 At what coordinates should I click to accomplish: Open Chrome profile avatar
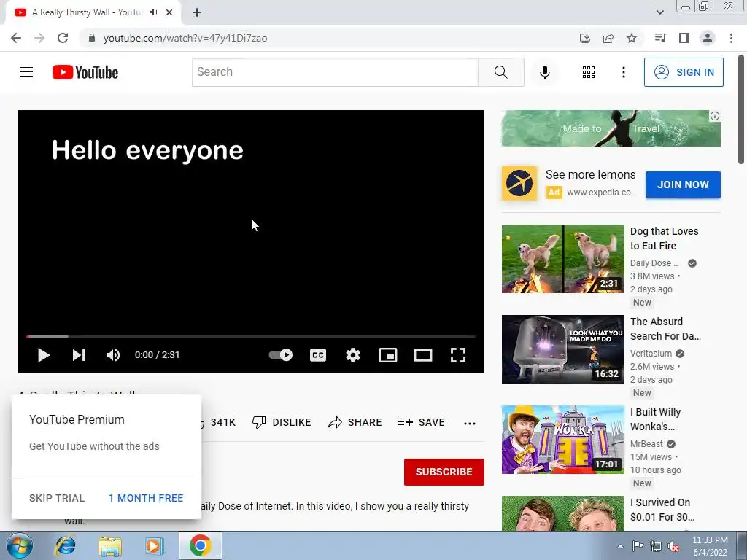point(708,38)
